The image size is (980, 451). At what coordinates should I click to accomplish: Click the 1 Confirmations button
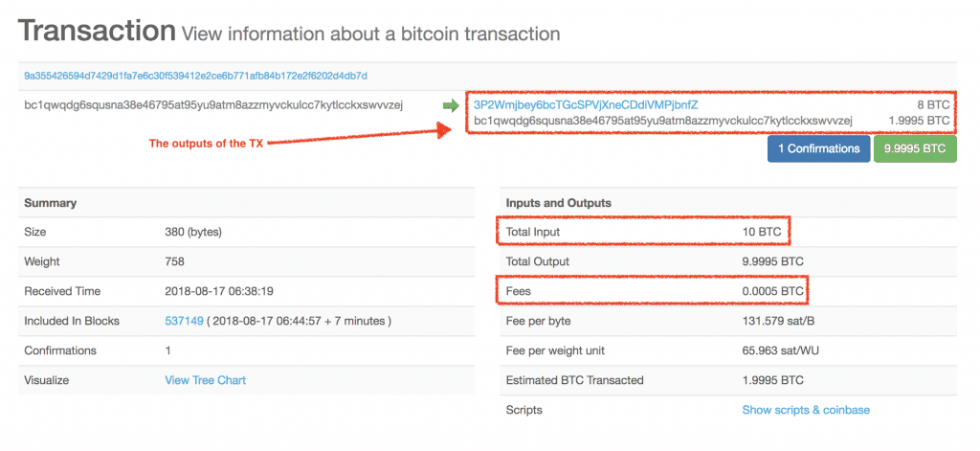[x=818, y=148]
